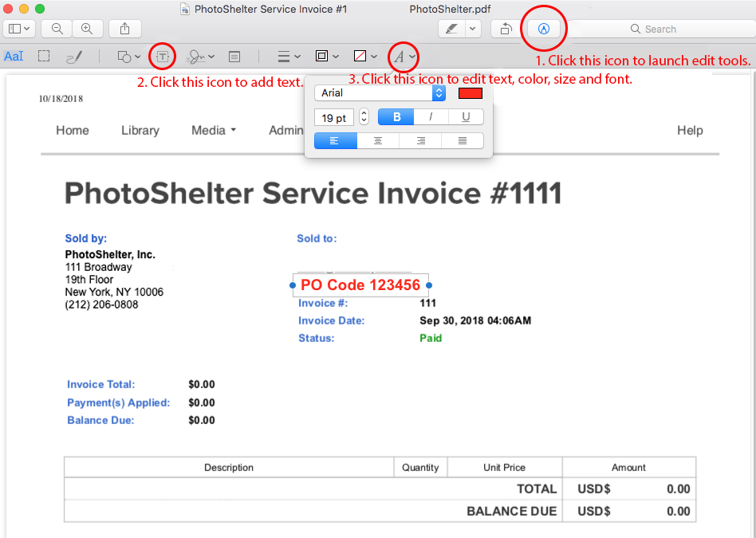This screenshot has height=538, width=756.
Task: Click the 'Sold by:' label
Action: [86, 238]
